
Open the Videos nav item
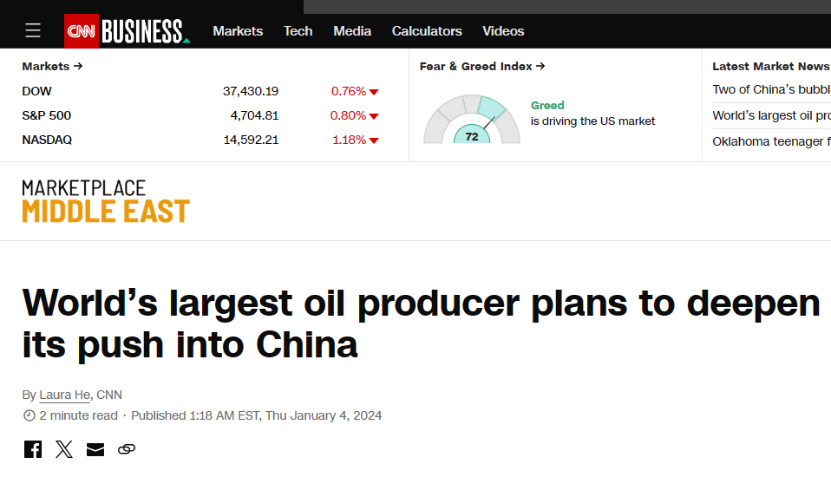[503, 31]
